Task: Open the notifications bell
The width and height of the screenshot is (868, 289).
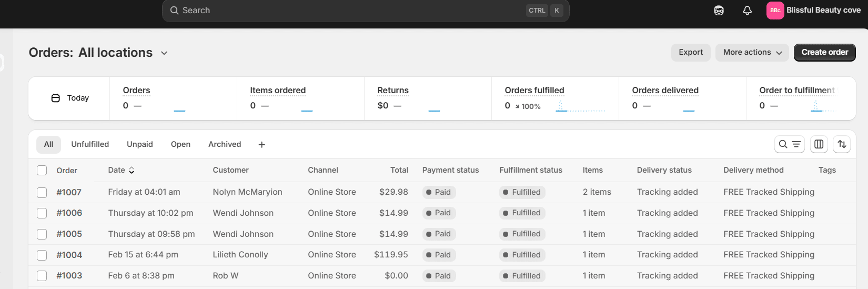Action: (x=747, y=11)
